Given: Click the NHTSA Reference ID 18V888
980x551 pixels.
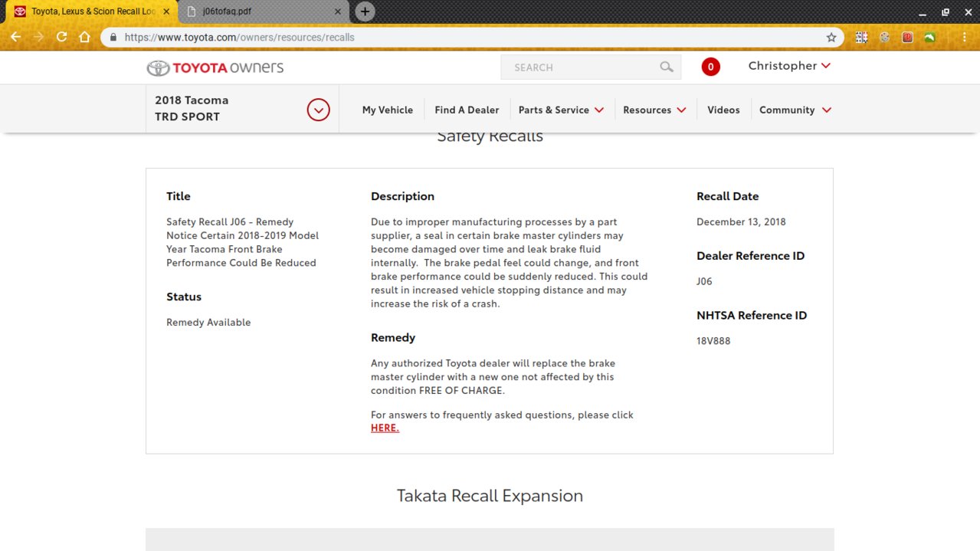Looking at the screenshot, I should tap(713, 341).
